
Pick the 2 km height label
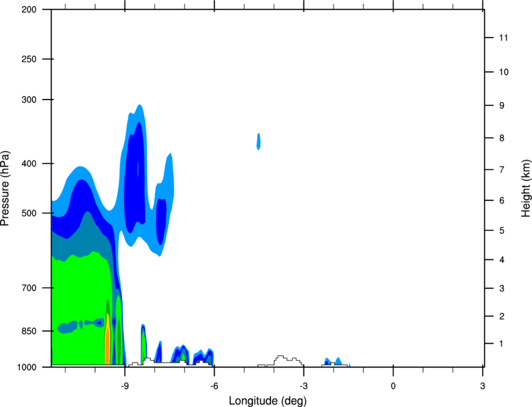[502, 316]
